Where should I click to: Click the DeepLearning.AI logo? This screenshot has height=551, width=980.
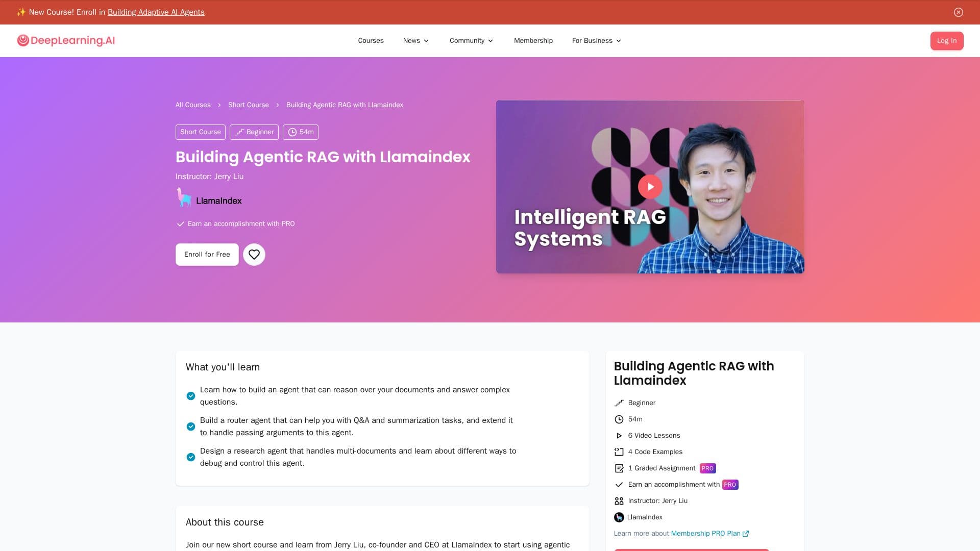tap(66, 40)
